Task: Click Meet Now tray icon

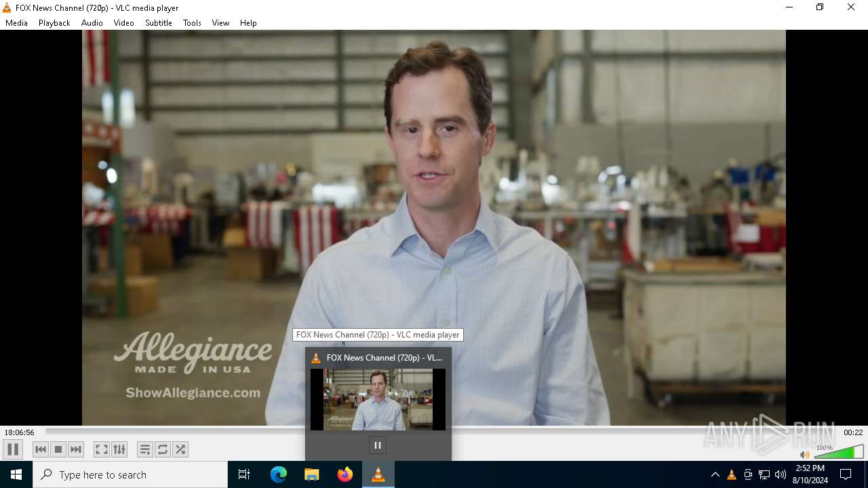Action: coord(747,474)
